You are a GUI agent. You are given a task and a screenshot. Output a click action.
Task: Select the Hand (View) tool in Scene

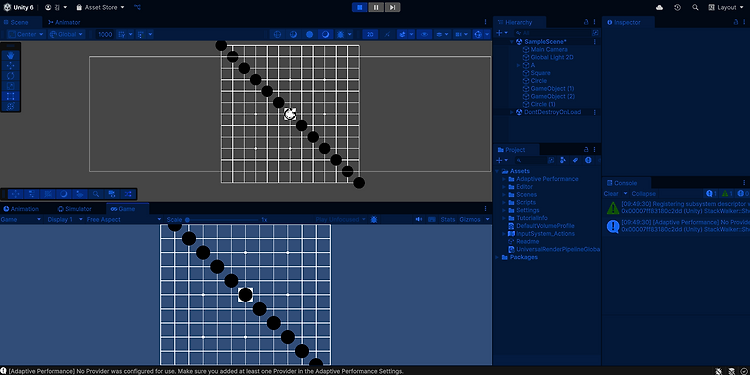pyautogui.click(x=11, y=55)
